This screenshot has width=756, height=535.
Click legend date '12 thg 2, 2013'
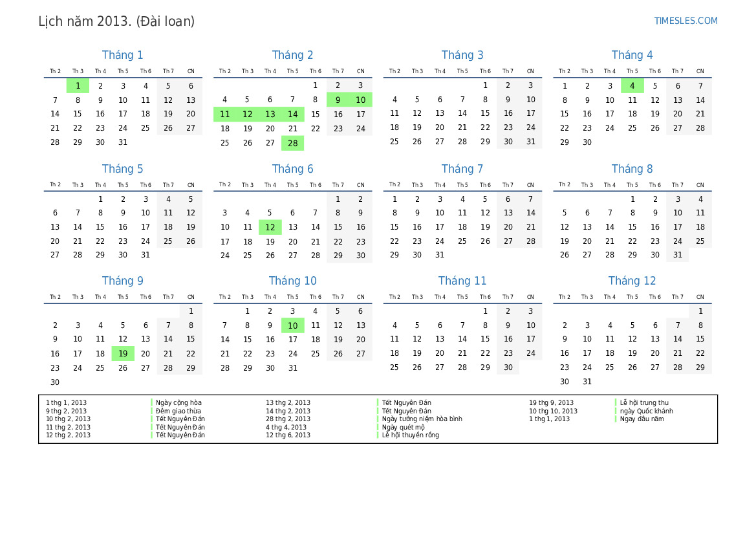click(68, 435)
